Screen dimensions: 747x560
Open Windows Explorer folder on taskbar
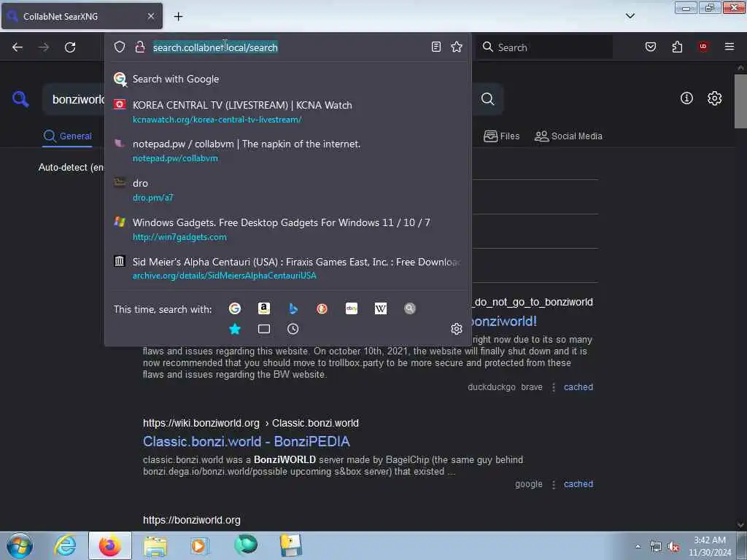tap(155, 545)
